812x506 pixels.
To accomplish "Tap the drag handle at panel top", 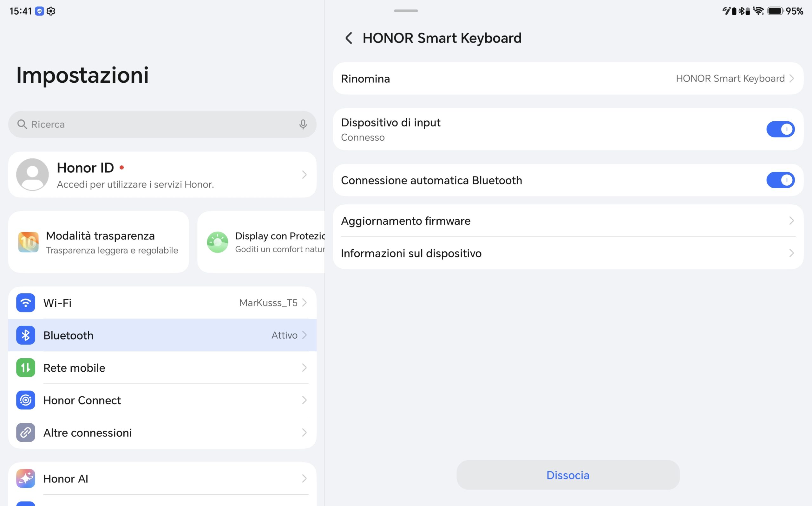I will point(406,11).
